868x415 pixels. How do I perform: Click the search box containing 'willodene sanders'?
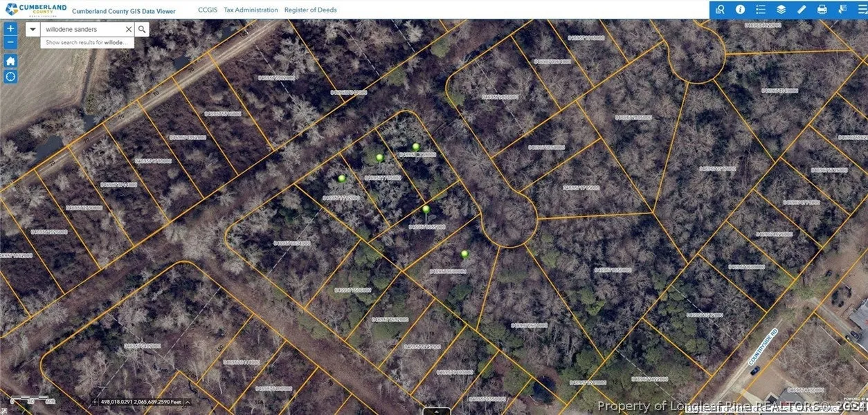[81, 30]
